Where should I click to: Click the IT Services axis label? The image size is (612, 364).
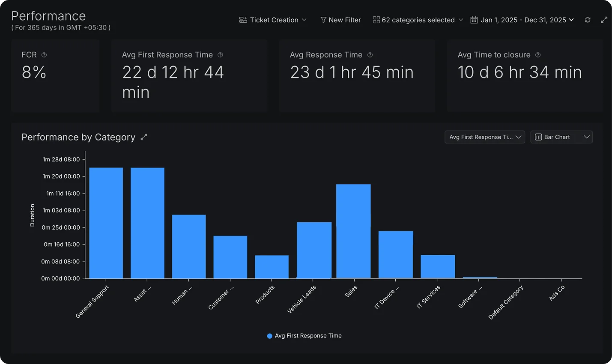tap(428, 297)
